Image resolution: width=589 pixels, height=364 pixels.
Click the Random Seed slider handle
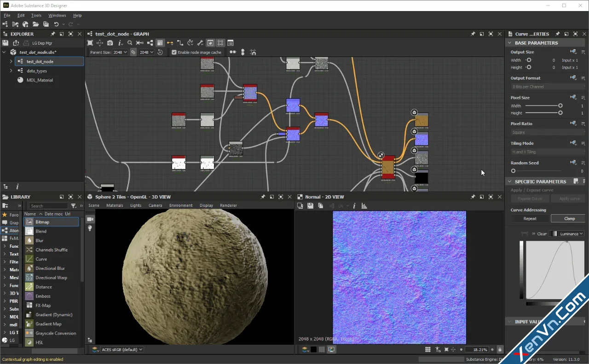(513, 171)
